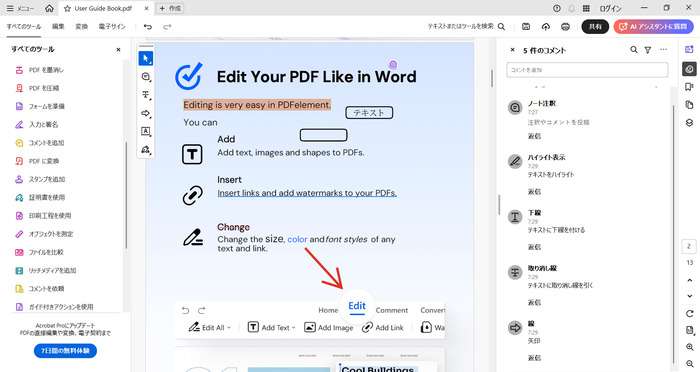
Task: Print the document with printer icon
Action: click(x=565, y=27)
